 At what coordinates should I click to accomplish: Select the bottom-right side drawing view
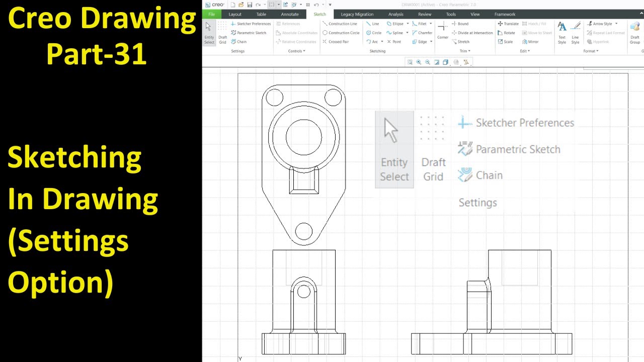pos(492,302)
